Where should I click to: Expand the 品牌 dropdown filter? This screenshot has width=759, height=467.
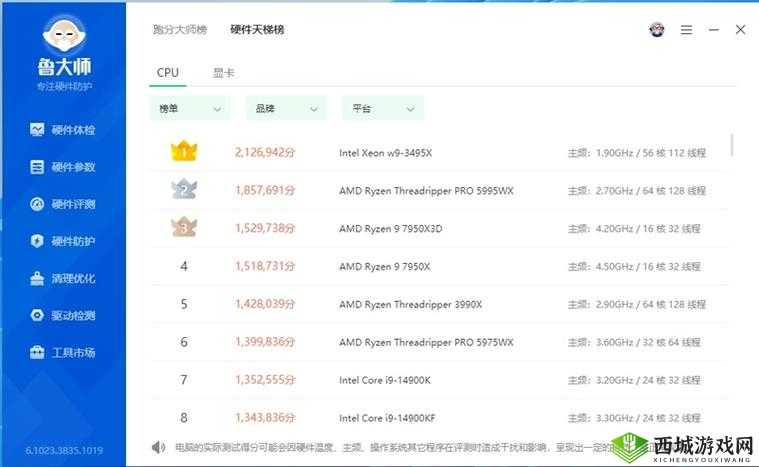click(x=286, y=108)
